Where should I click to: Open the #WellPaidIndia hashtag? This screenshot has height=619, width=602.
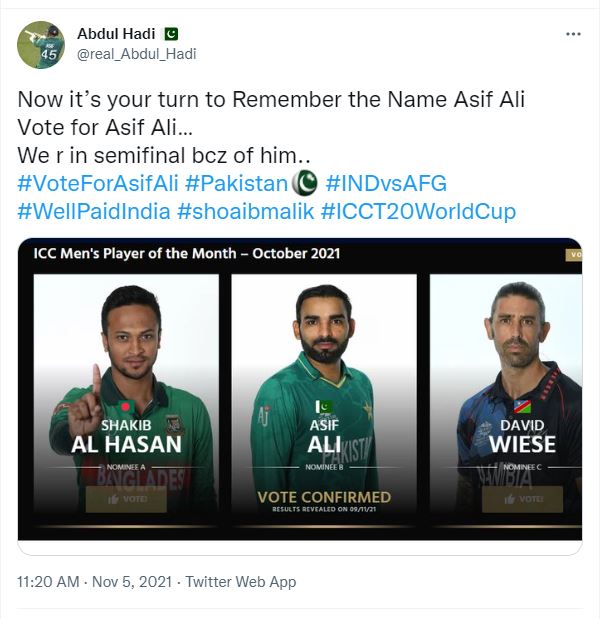(93, 213)
